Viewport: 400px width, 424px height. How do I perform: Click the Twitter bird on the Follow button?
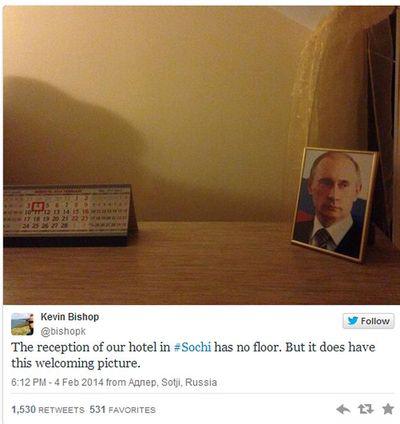click(x=352, y=321)
